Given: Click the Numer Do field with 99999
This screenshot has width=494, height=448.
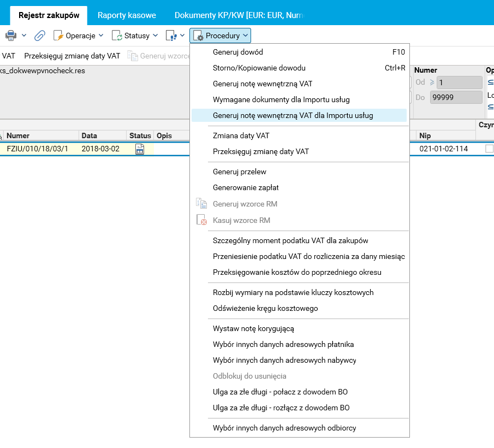Looking at the screenshot, I should [x=456, y=97].
